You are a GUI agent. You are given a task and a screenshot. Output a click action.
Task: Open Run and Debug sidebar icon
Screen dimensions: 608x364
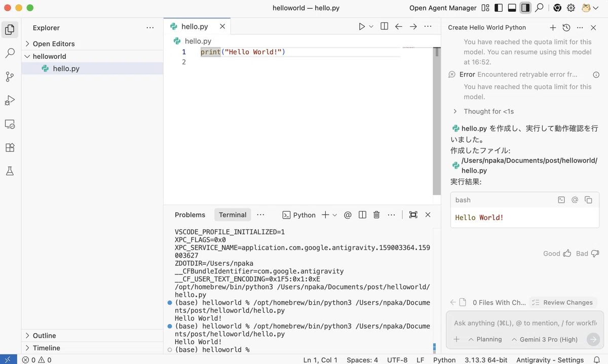(10, 100)
